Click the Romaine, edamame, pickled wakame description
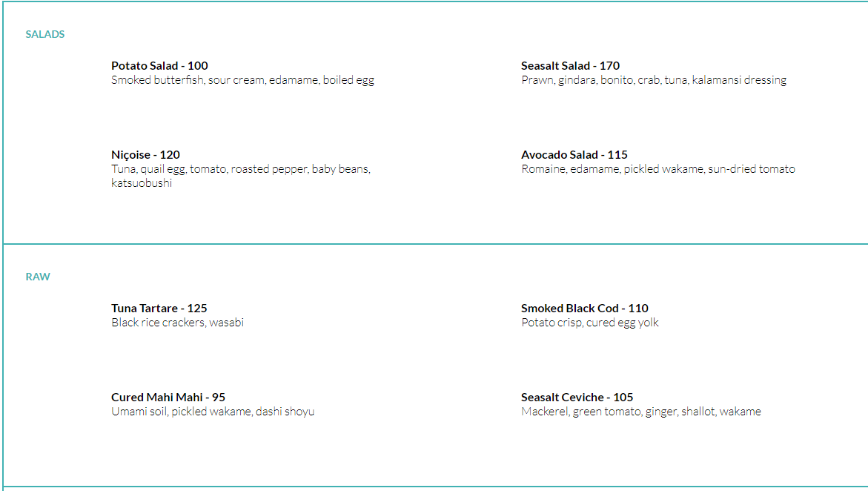The width and height of the screenshot is (868, 491). (658, 169)
